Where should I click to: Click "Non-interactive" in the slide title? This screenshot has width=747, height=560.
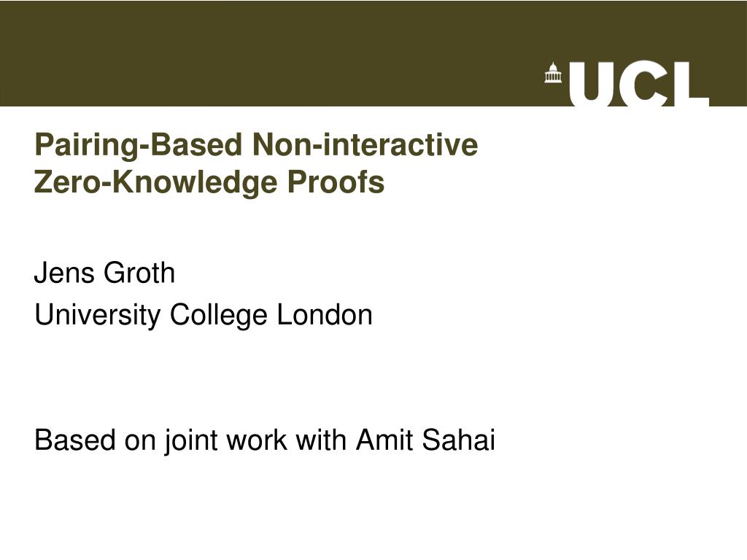pos(365,145)
